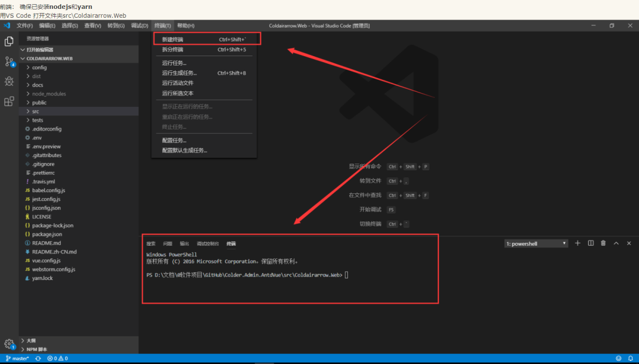
Task: Open the 转到(G) menu
Action: coord(116,25)
